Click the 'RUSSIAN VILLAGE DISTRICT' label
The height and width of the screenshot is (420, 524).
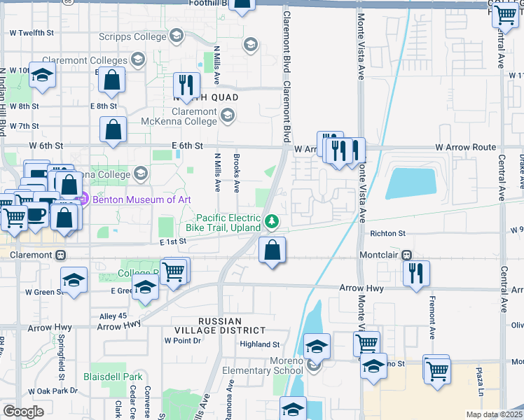220,326
